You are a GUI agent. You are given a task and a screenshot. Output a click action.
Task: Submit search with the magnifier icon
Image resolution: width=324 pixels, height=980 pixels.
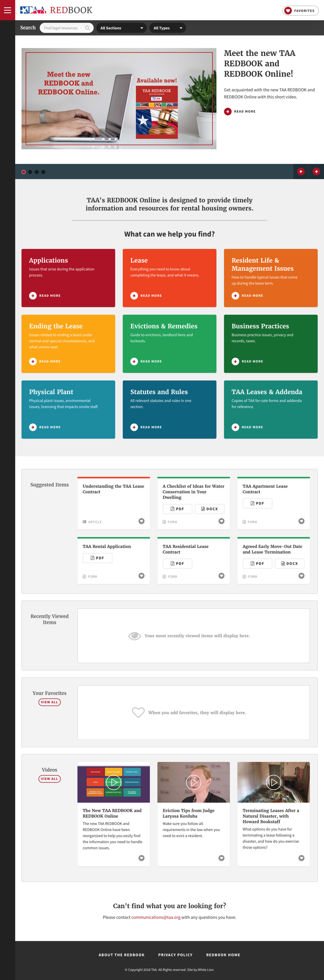coord(87,28)
